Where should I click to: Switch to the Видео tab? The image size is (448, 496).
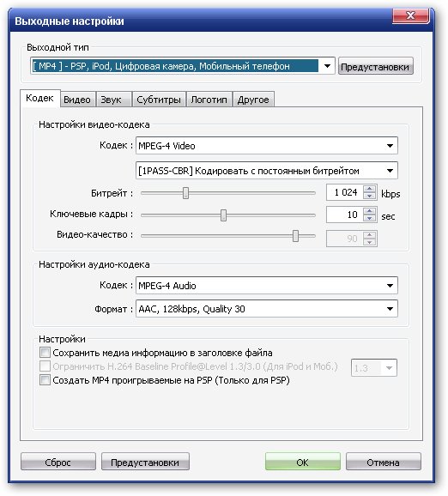(x=77, y=100)
